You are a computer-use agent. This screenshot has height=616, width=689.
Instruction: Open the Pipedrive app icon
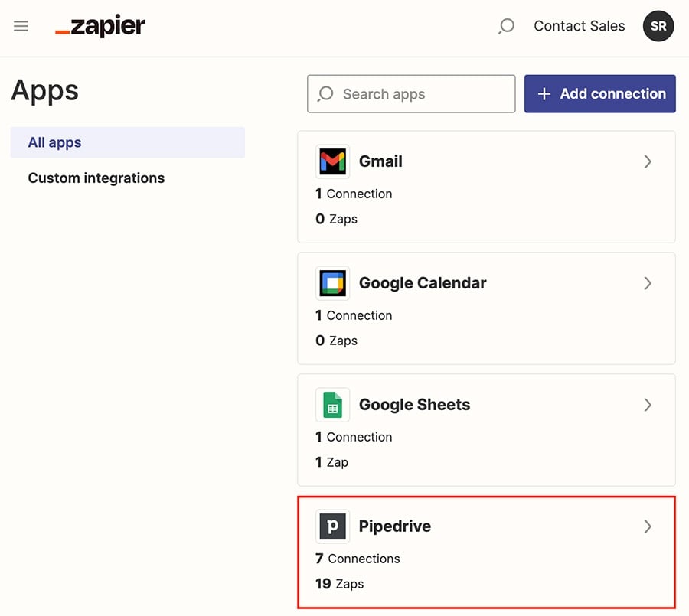332,526
